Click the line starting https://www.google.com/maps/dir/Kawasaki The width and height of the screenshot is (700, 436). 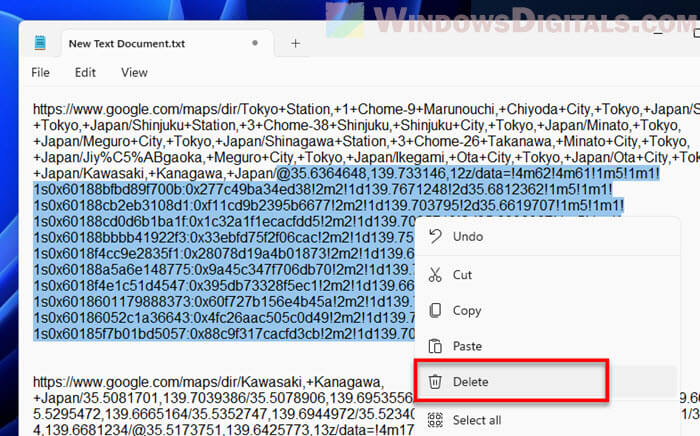(x=208, y=382)
